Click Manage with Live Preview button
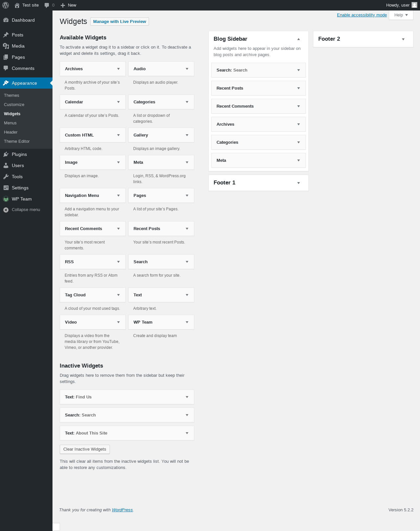 click(x=119, y=22)
